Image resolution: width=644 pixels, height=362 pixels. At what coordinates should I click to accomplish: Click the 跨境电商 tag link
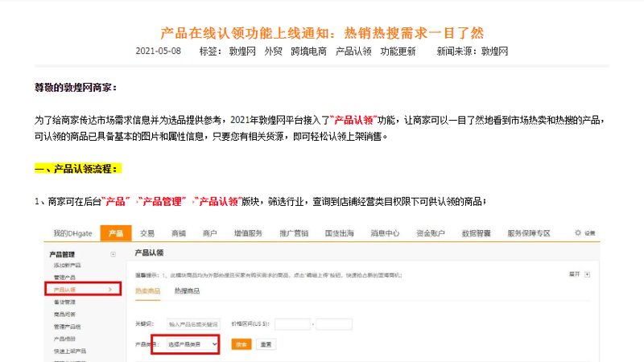(308, 51)
